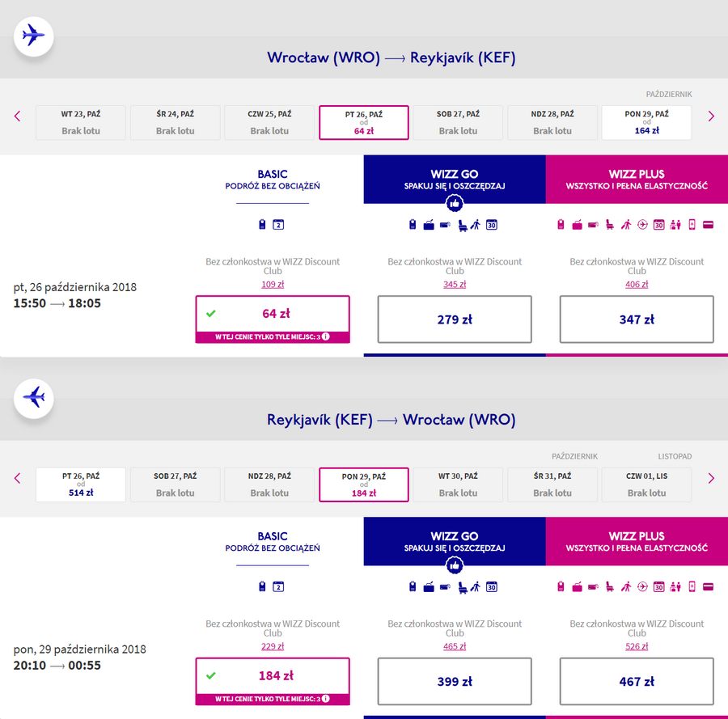Click the outbound WIZZ GO thumbs-up badge
Screen dimensions: 728x719
(x=455, y=203)
